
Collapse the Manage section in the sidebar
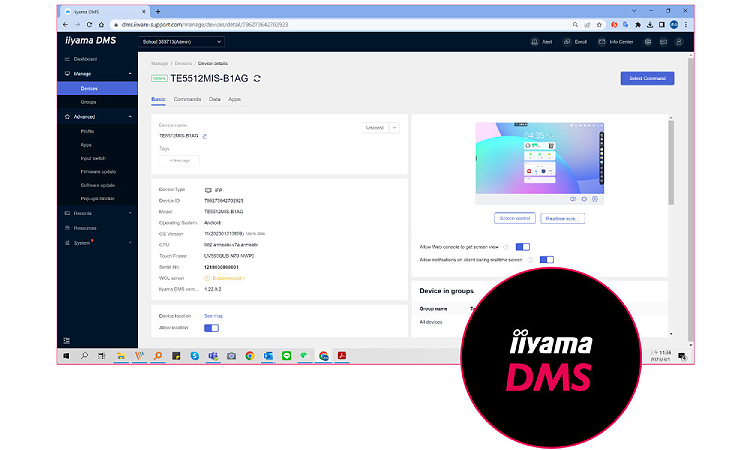(130, 73)
